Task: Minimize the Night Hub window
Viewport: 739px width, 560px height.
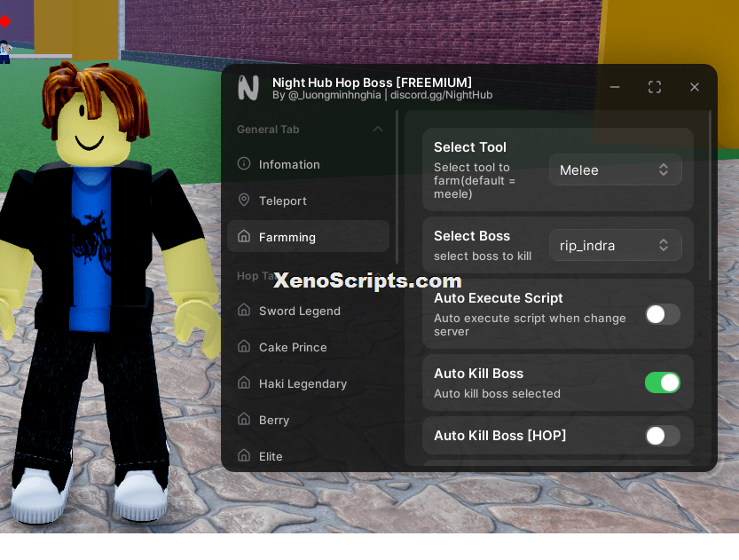Action: [615, 87]
